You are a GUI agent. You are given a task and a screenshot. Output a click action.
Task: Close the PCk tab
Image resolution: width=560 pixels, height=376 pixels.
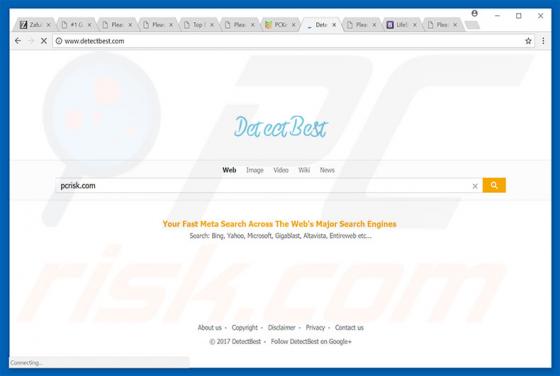click(x=294, y=25)
